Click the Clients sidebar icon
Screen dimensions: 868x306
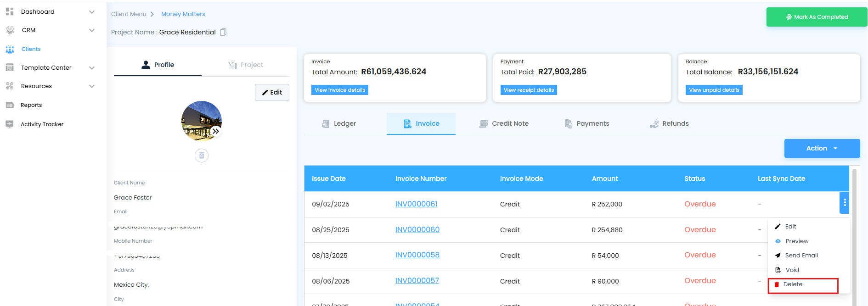pyautogui.click(x=10, y=49)
